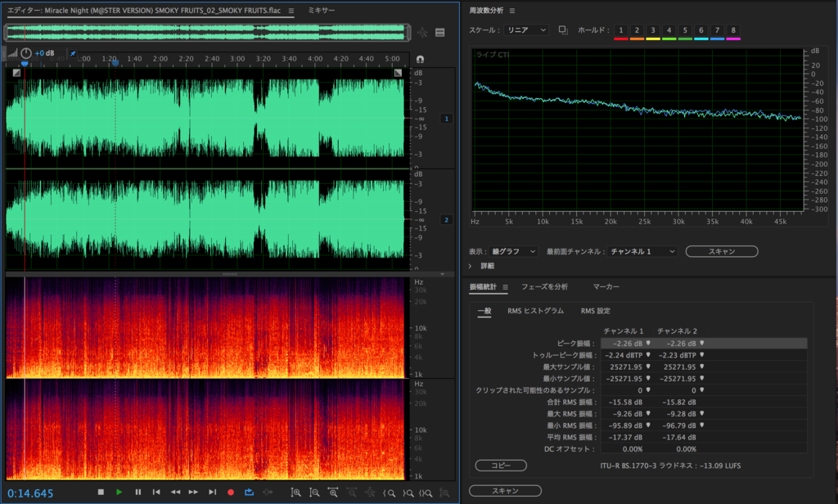Jump to channel 2 最大サンプル値 location marker
Screen dimensions: 838x504
701,367
